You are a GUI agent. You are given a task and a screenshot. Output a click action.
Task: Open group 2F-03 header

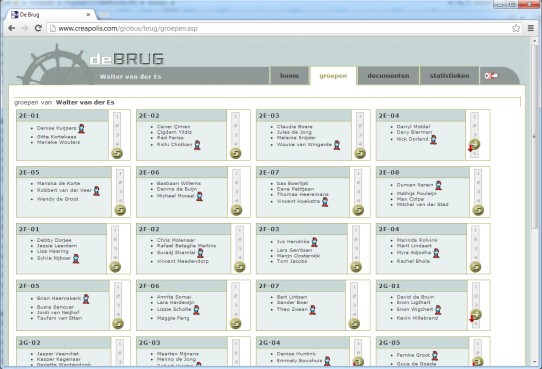(302, 229)
